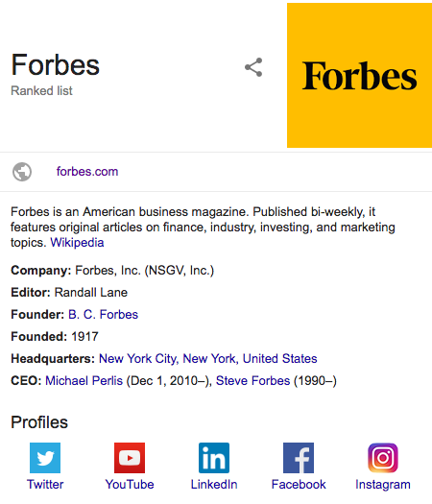The height and width of the screenshot is (504, 432).
Task: Open the Instagram profile icon
Action: tap(383, 458)
